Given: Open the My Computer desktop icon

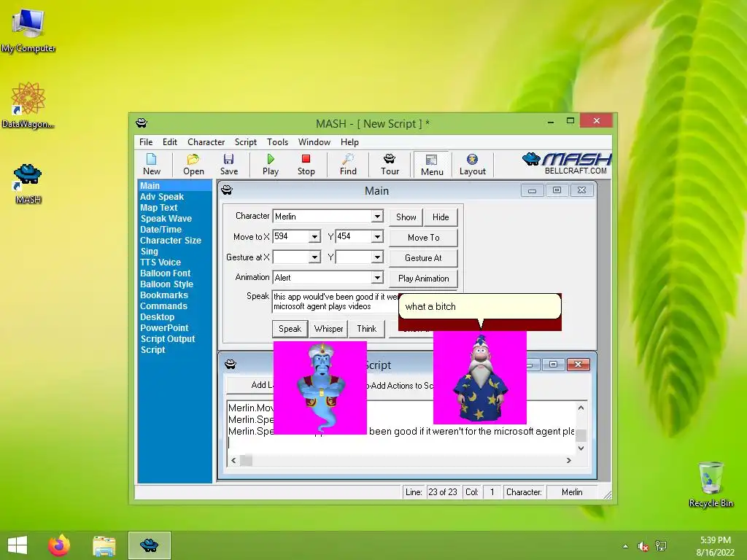Looking at the screenshot, I should click(x=28, y=31).
